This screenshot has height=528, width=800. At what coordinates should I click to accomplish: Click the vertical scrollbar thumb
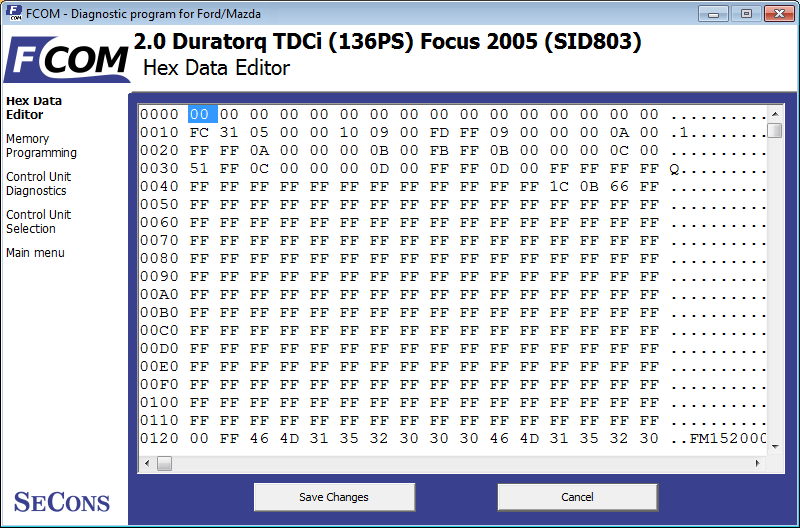775,131
